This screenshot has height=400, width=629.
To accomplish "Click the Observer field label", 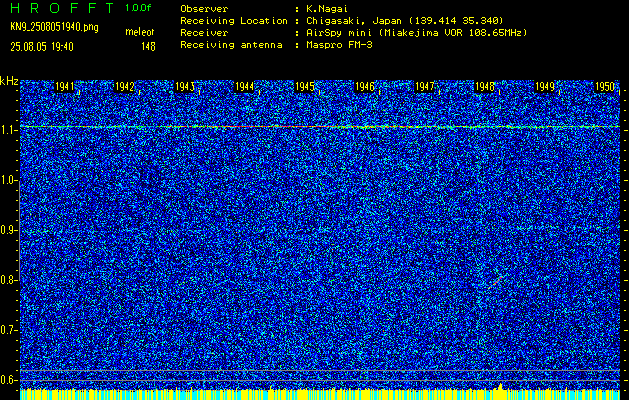I will pos(204,9).
